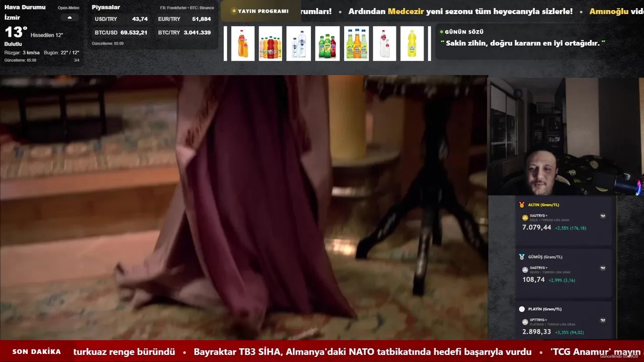Click the Piyasalar heading
This screenshot has width=644, height=362.
(106, 8)
